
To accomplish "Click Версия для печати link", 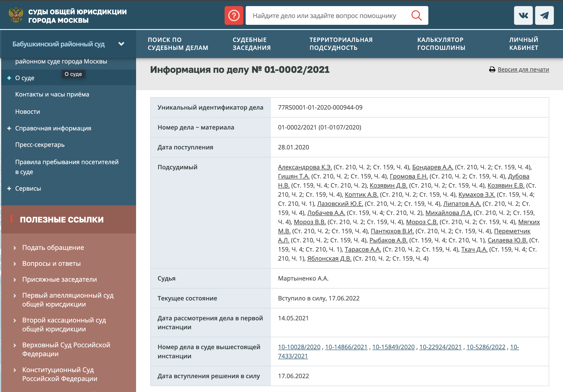I will (x=523, y=69).
